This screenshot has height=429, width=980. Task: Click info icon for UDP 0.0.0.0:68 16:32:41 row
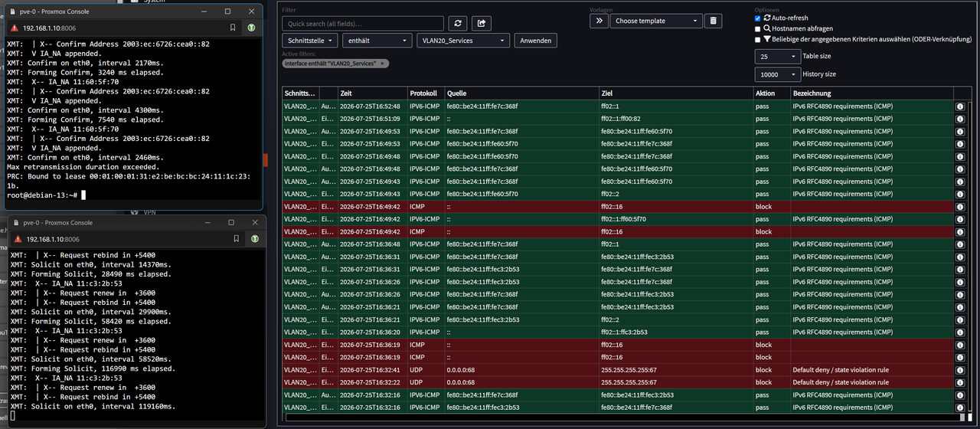pos(960,370)
